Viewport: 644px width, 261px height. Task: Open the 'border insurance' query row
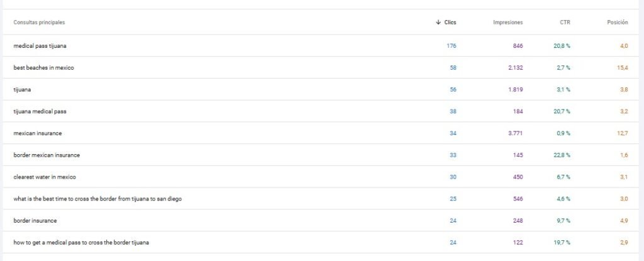321,220
